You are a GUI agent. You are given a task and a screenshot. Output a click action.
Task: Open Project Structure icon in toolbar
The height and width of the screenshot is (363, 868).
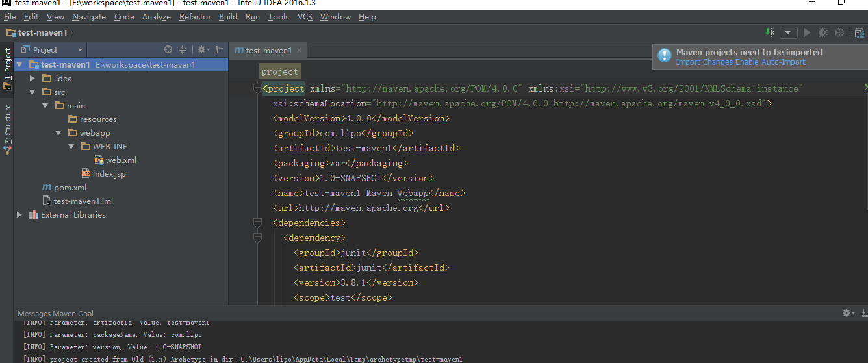(859, 32)
